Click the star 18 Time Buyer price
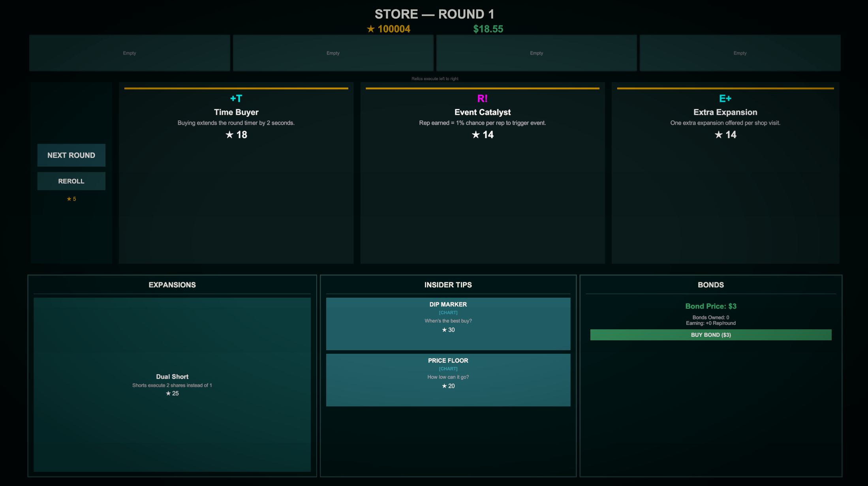This screenshot has width=868, height=486. [x=236, y=135]
